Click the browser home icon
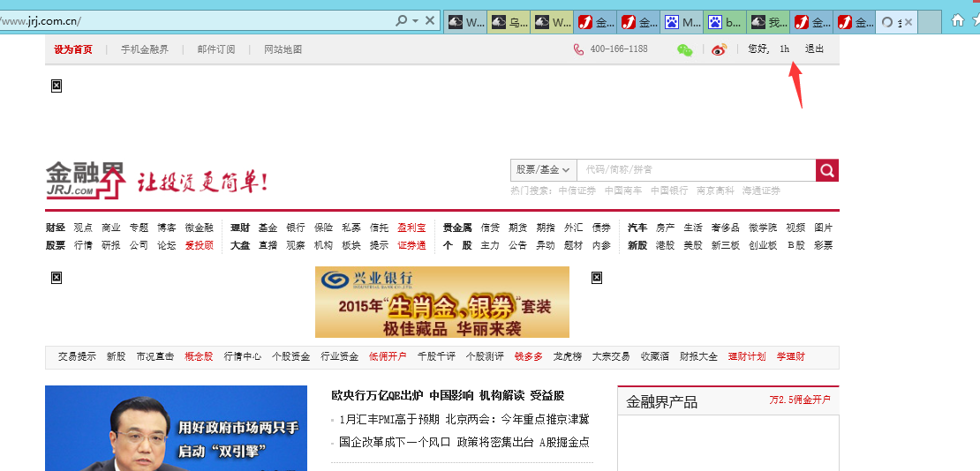 [958, 20]
